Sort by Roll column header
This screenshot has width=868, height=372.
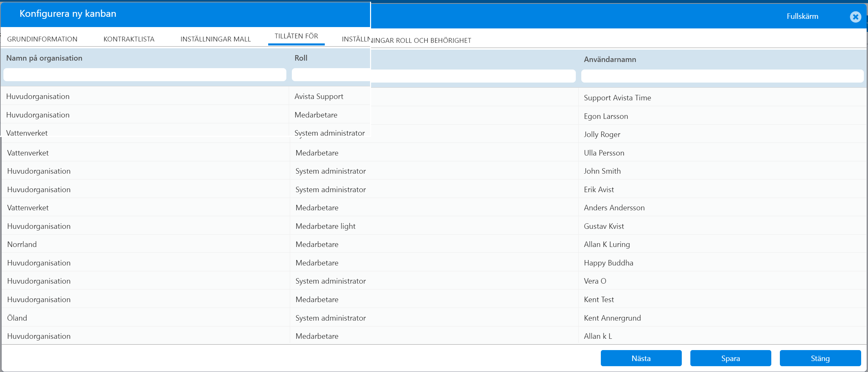301,58
